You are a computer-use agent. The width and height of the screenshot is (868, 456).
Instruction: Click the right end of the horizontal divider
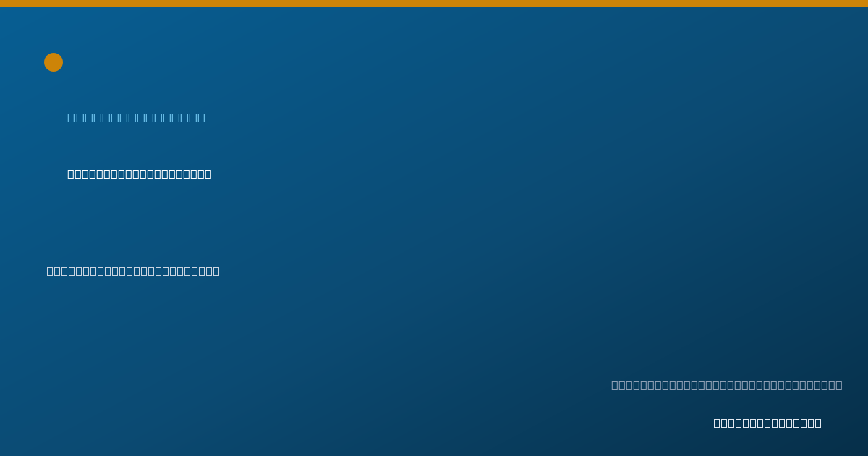point(820,345)
